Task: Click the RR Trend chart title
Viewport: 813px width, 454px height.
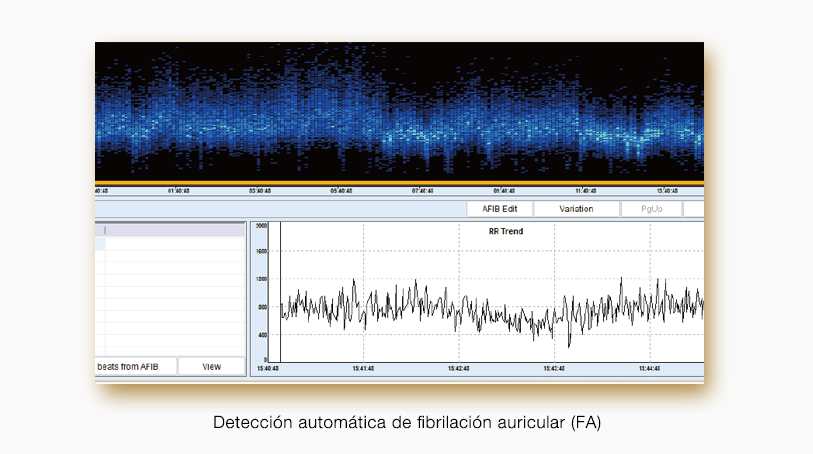Action: (x=499, y=231)
